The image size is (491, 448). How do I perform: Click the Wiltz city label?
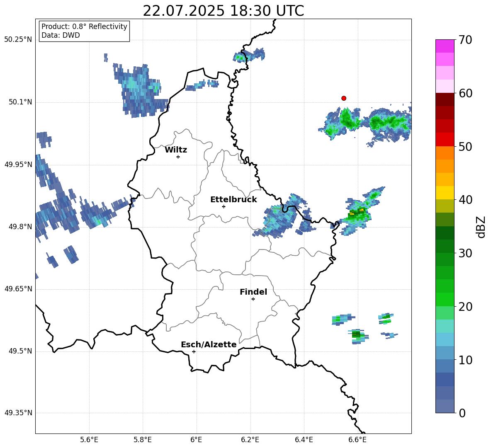pos(176,150)
